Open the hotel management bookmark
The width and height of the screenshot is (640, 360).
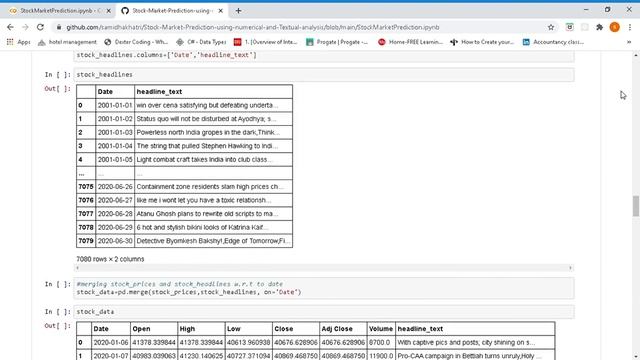click(x=67, y=42)
